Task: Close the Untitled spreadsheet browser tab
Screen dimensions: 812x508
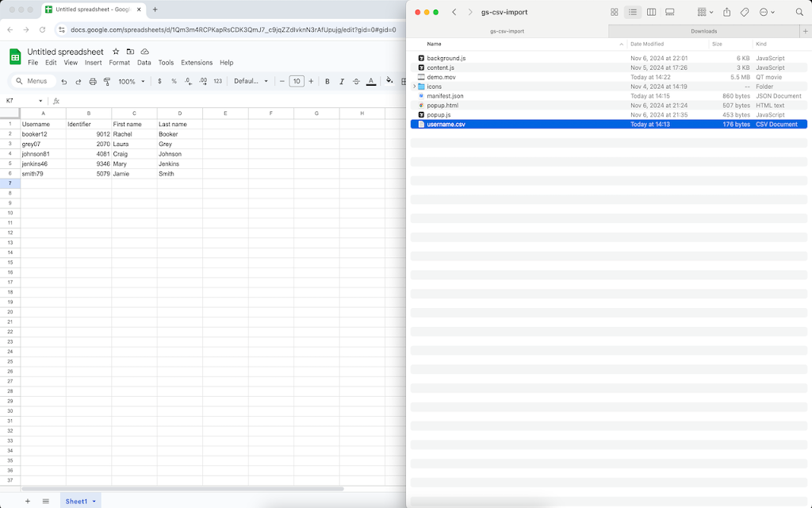Action: pos(139,10)
